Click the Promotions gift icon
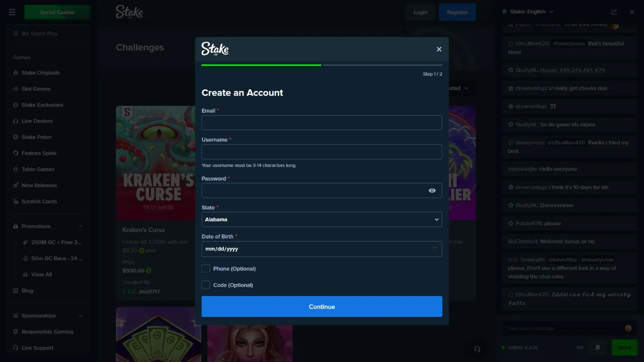Image resolution: width=644 pixels, height=362 pixels. tap(16, 226)
